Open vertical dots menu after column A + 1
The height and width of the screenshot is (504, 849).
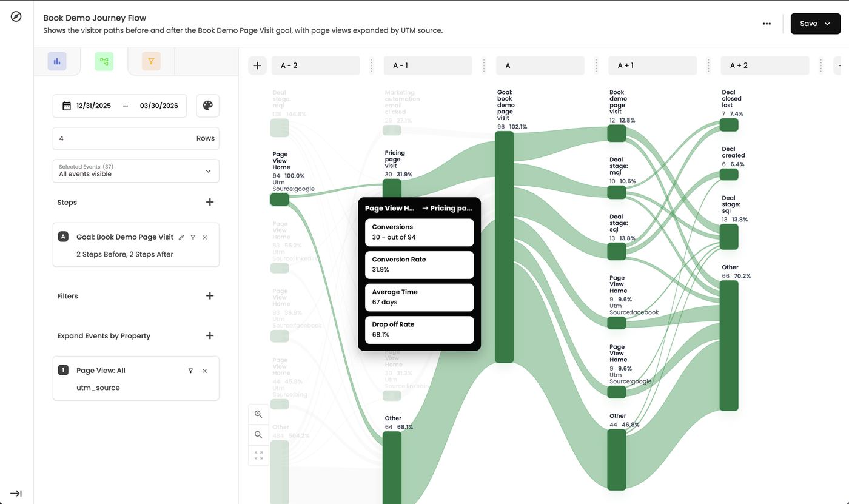pos(708,66)
